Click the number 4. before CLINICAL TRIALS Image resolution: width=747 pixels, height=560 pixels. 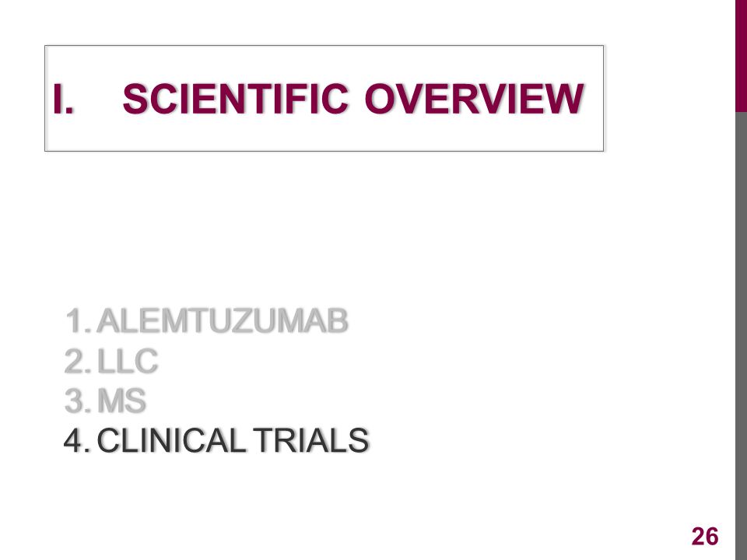(77, 439)
